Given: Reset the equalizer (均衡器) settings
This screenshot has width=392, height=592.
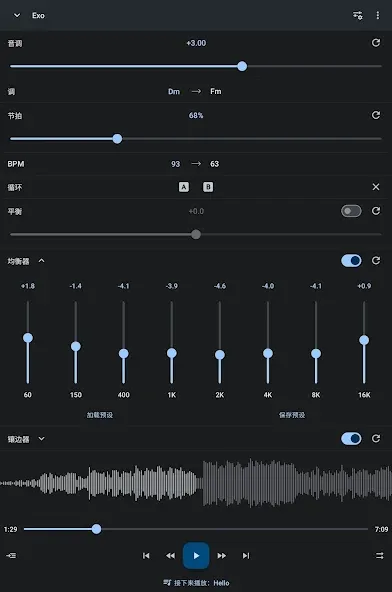Looking at the screenshot, I should pyautogui.click(x=376, y=261).
